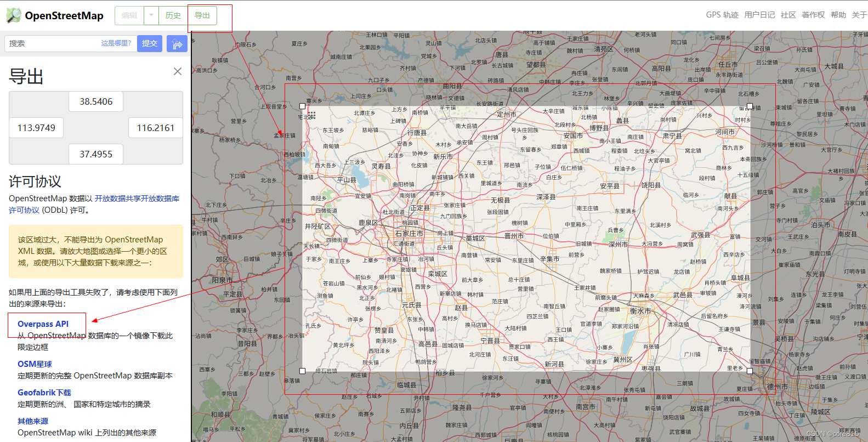The image size is (868, 442).
Task: Click the 这是哪里? link
Action: click(x=116, y=43)
